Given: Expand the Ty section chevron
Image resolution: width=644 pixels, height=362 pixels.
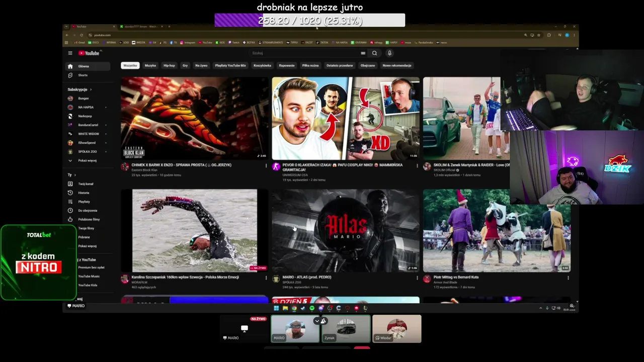Looking at the screenshot, I should 75,175.
